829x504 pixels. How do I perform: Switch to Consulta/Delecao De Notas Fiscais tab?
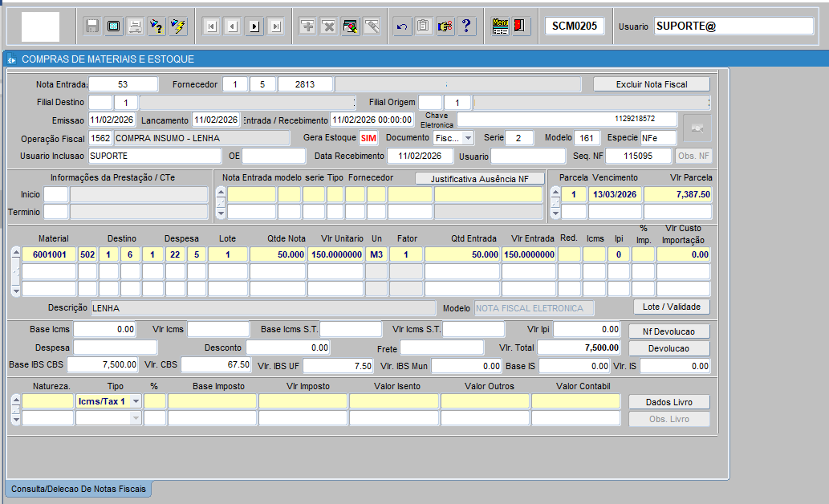pos(79,488)
